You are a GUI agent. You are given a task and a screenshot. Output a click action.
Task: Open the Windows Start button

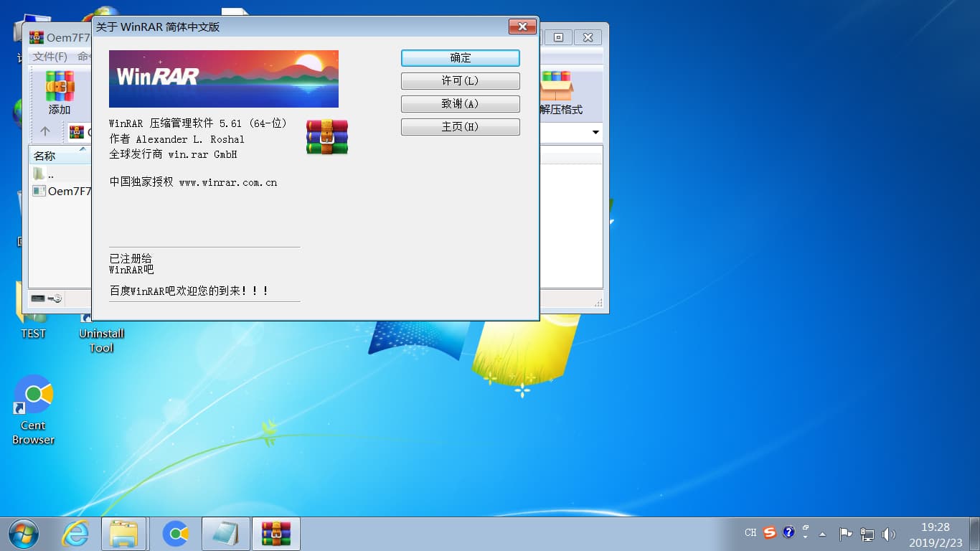(24, 534)
